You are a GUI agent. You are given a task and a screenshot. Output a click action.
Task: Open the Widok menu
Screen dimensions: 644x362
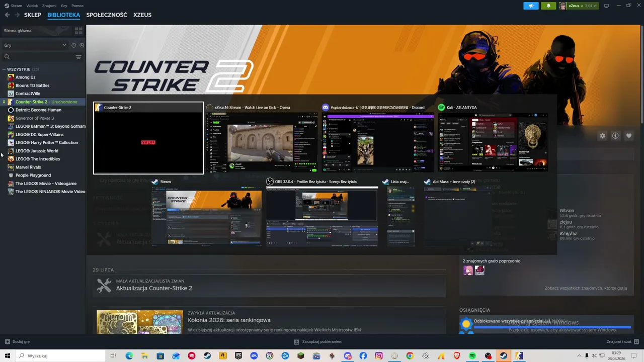32,6
